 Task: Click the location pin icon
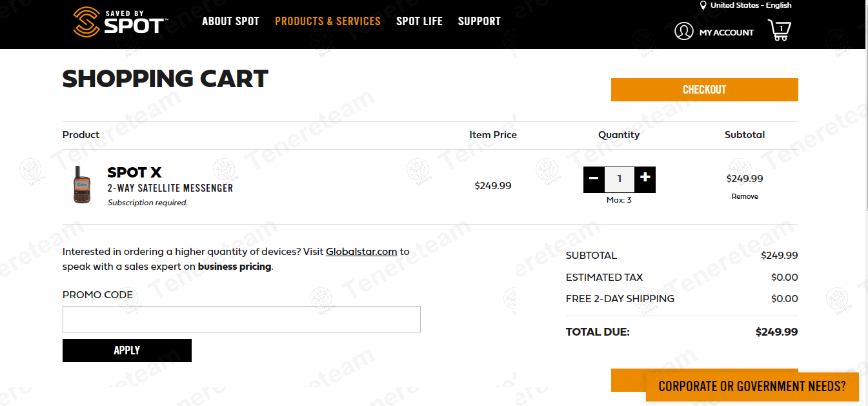[703, 5]
